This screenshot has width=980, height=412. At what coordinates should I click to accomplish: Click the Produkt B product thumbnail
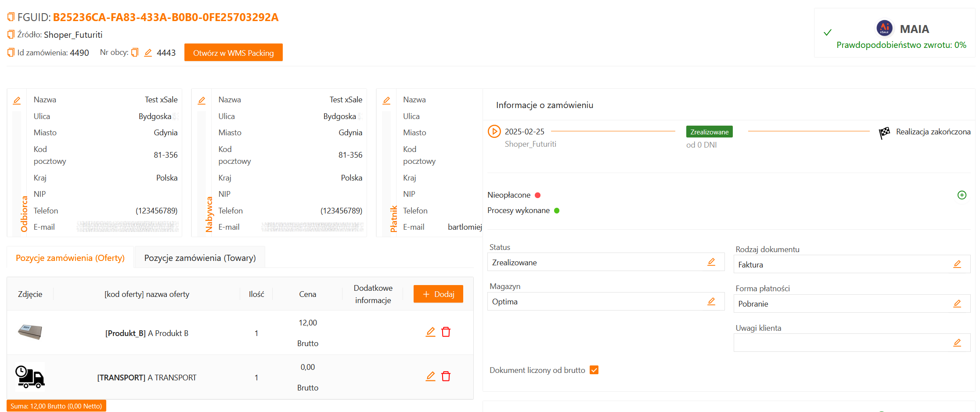pos(30,332)
